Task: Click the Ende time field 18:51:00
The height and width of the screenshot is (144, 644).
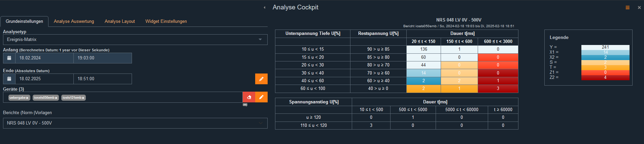Action: coord(102,79)
